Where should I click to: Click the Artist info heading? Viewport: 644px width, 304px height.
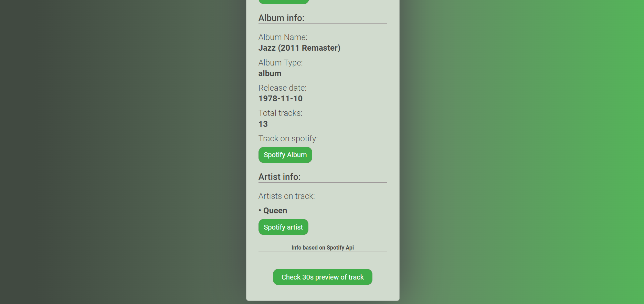coord(279,177)
